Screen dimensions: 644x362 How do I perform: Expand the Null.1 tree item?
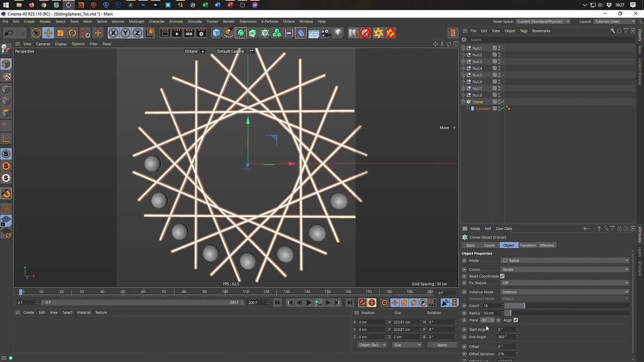tap(464, 48)
